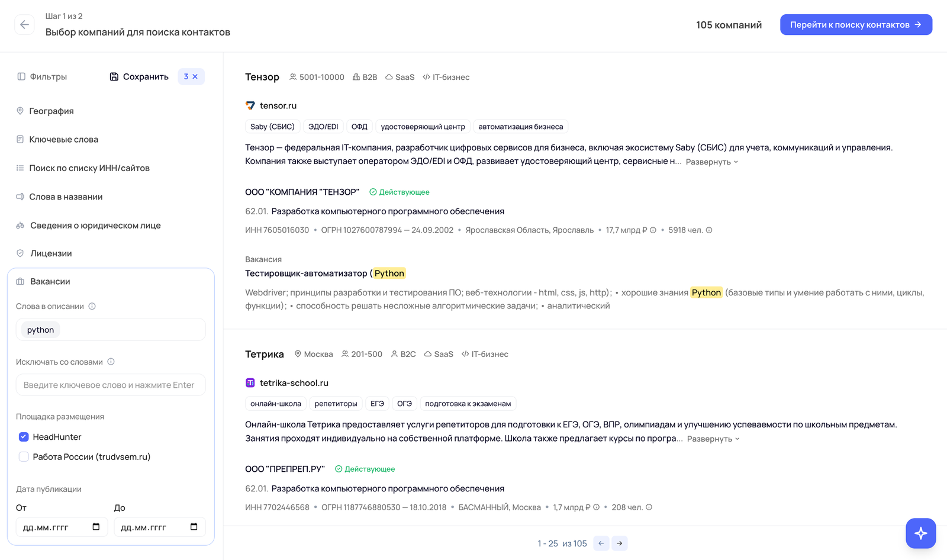Click the Tensor company logo icon

click(x=250, y=105)
